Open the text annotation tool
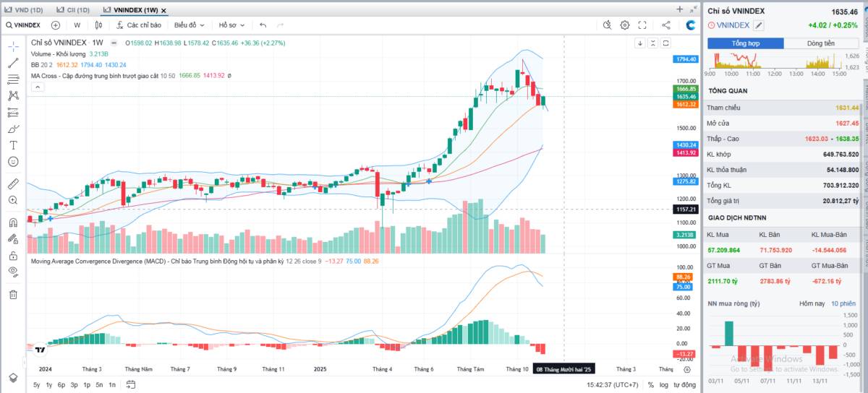 (13, 144)
